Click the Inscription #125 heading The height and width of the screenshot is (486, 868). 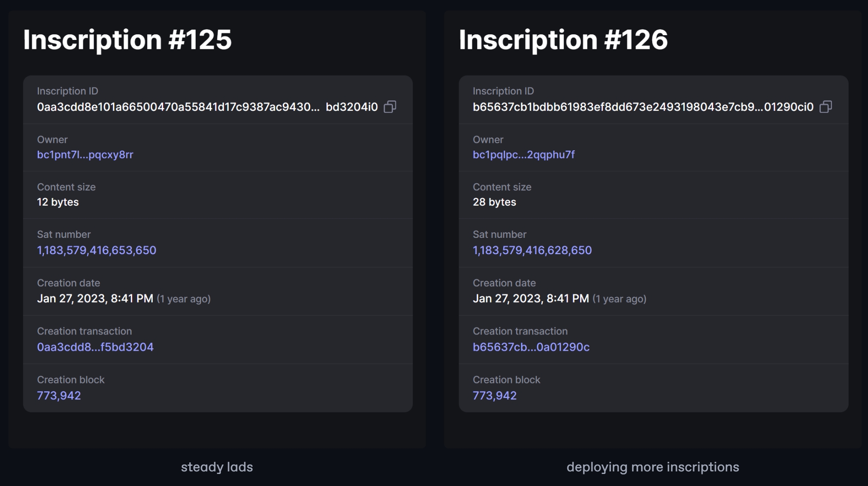tap(127, 39)
